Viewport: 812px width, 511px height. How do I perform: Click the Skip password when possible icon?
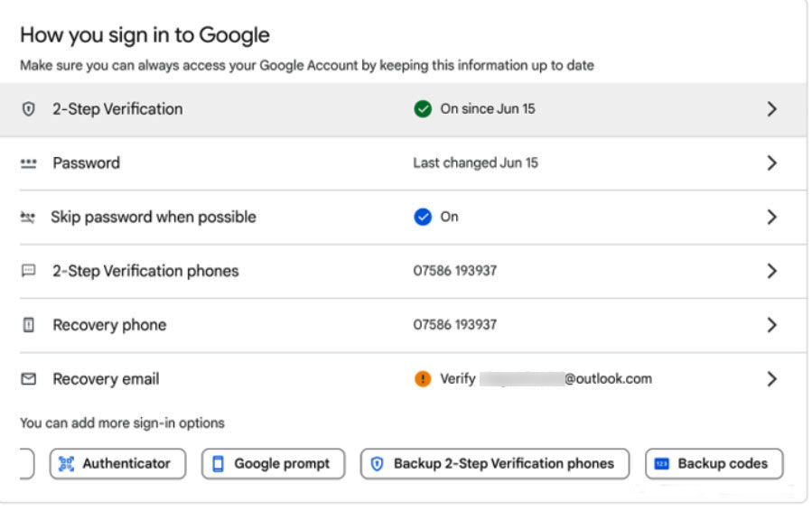click(x=27, y=218)
